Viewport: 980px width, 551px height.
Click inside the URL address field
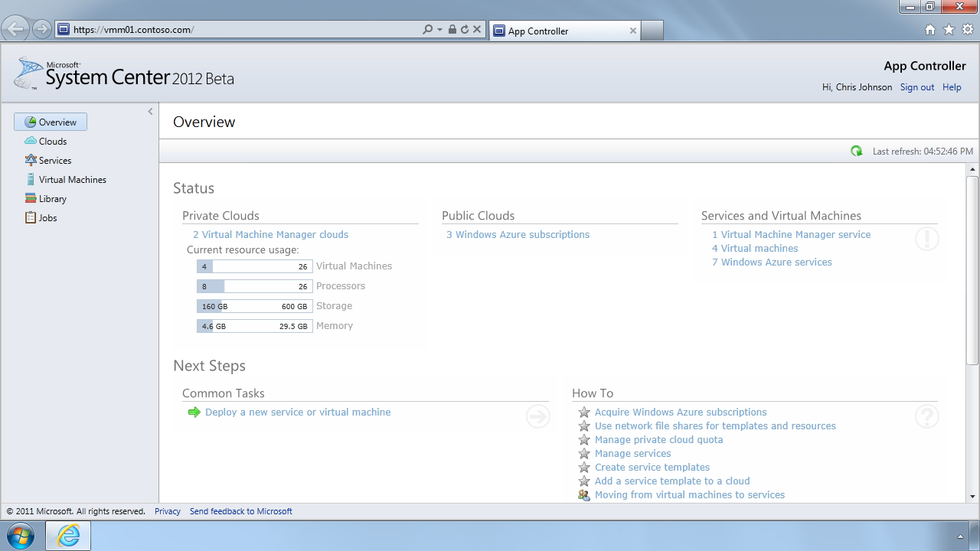click(239, 30)
